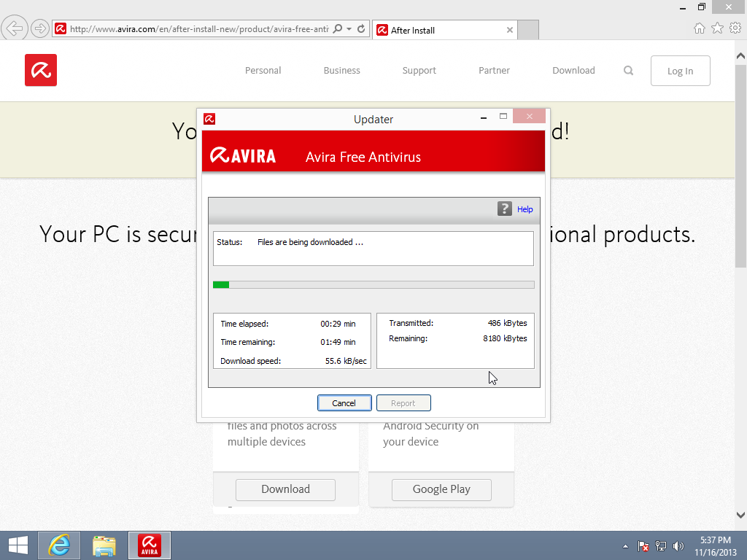
Task: Open Favorites with the star icon
Action: click(717, 28)
